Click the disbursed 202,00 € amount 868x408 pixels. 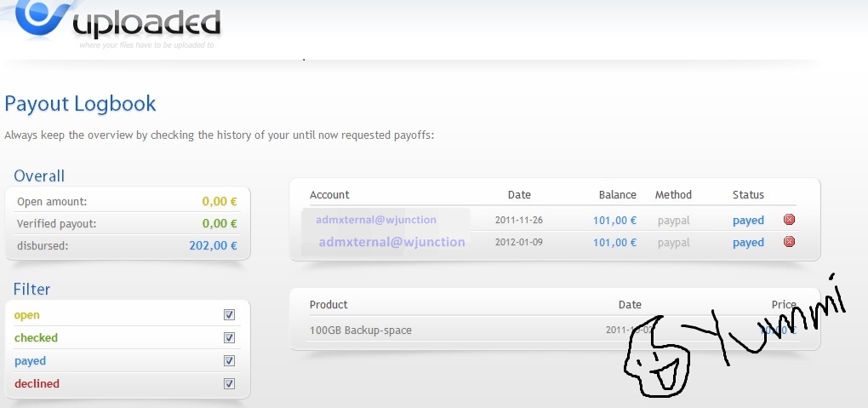click(213, 245)
